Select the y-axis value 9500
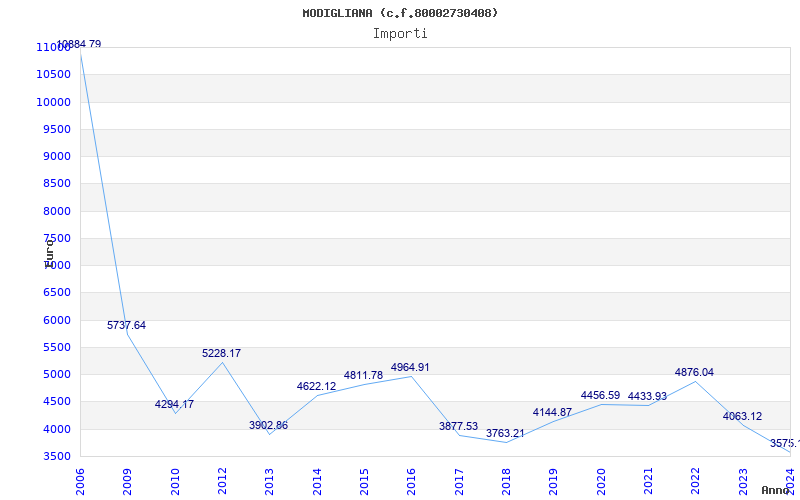The width and height of the screenshot is (800, 500). click(56, 130)
